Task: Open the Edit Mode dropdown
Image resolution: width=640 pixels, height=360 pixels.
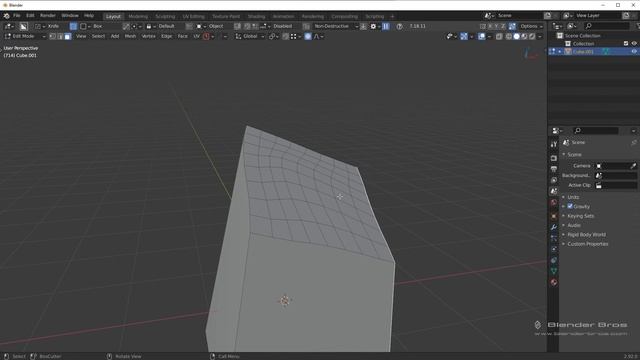Action: click(x=24, y=36)
